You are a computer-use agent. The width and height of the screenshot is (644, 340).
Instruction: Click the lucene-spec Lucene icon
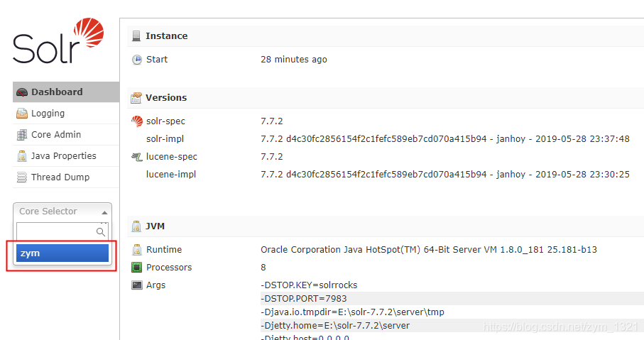tap(137, 157)
